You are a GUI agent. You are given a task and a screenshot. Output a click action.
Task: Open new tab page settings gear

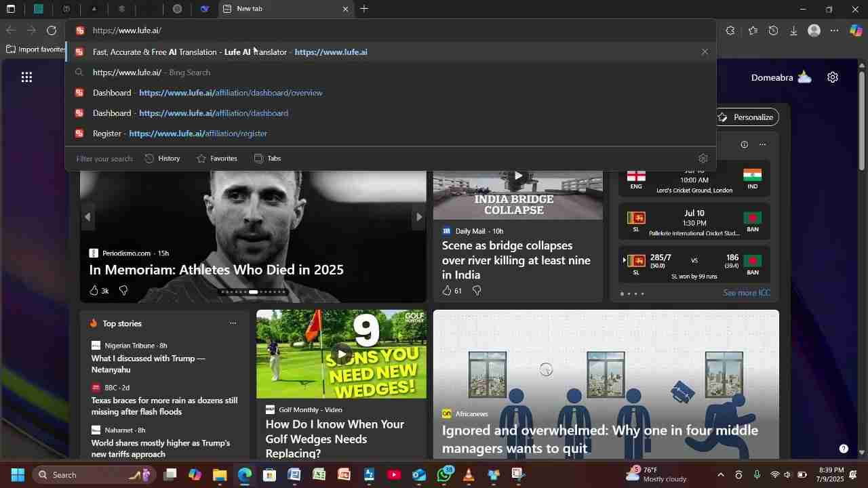click(x=833, y=77)
